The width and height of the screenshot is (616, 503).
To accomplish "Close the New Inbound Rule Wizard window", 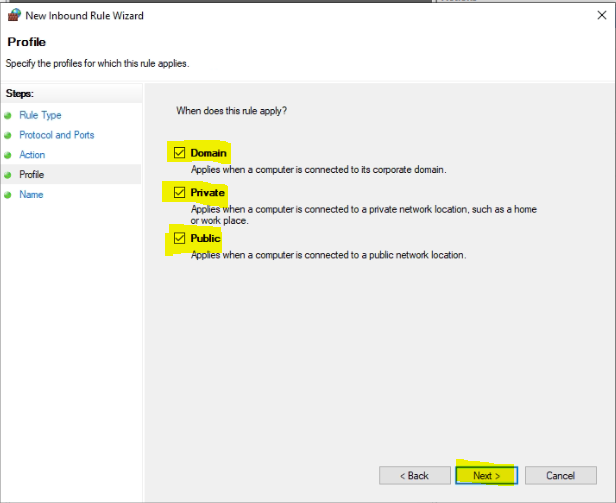I will coord(601,15).
